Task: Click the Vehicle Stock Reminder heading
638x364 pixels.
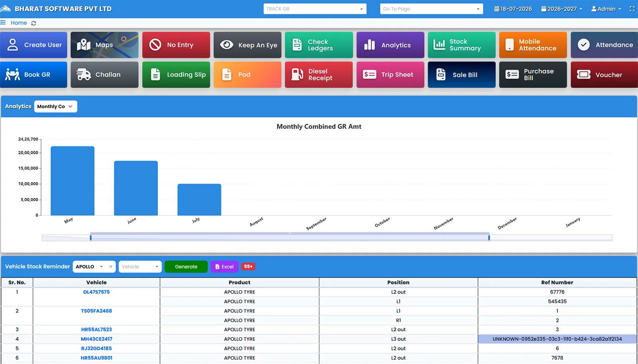Action: pyautogui.click(x=37, y=267)
